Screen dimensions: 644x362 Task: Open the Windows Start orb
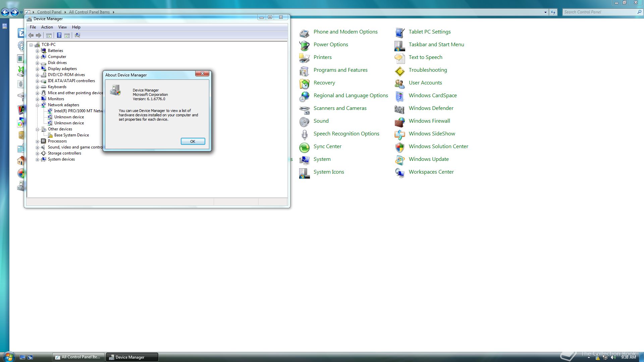8,357
